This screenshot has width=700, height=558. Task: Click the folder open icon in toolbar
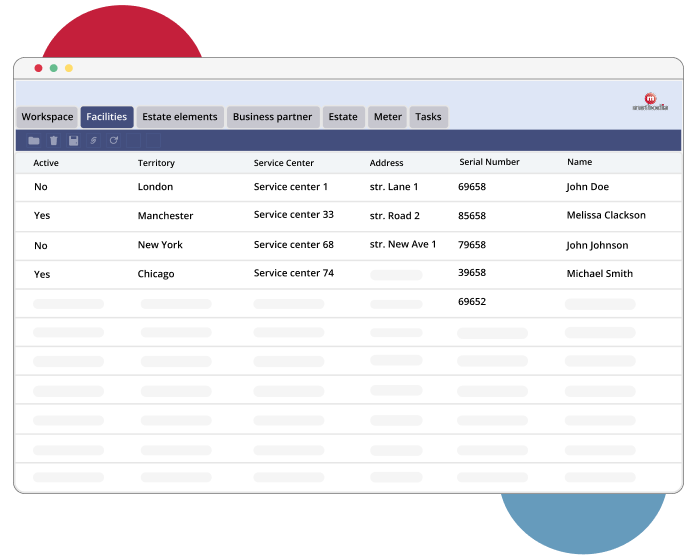click(x=34, y=141)
